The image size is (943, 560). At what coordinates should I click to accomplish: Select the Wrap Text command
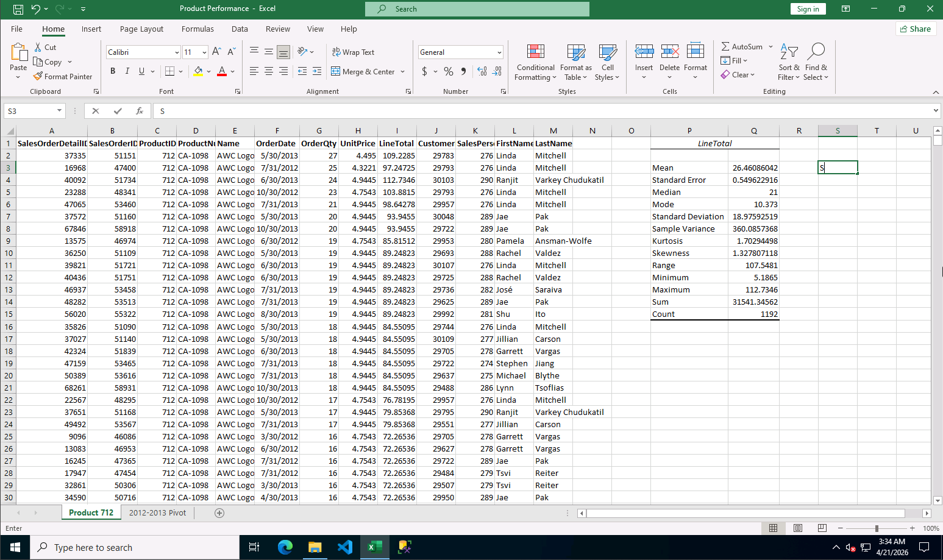point(353,52)
